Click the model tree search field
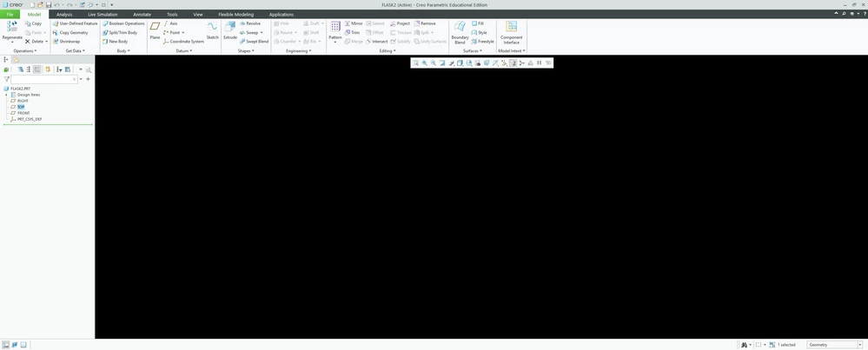Viewport: 868px width, 350px height. pos(43,79)
